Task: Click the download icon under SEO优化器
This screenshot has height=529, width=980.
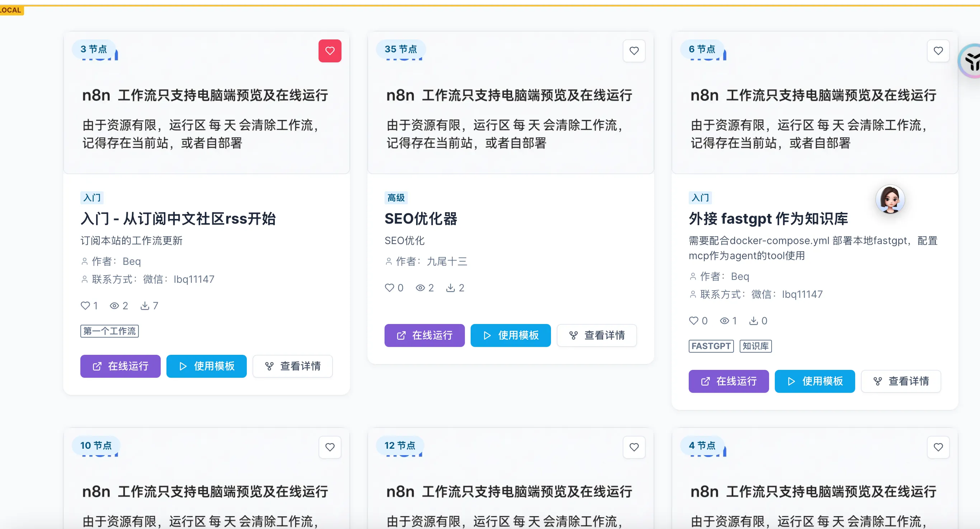Action: [451, 288]
